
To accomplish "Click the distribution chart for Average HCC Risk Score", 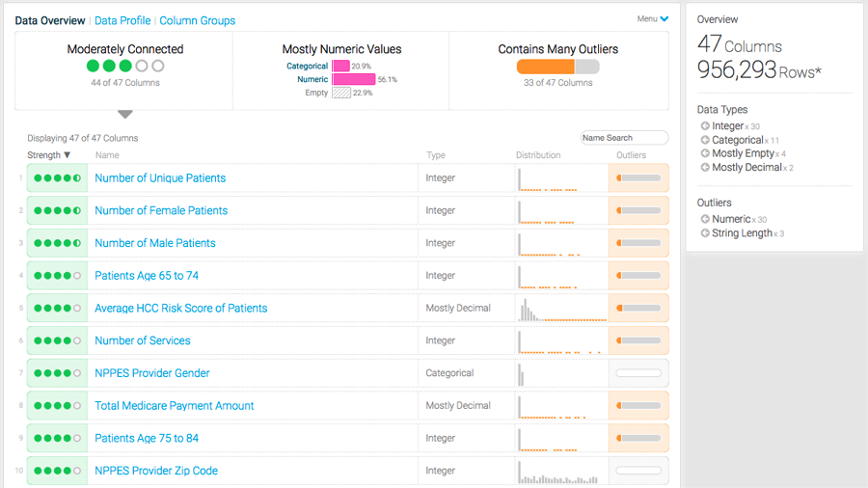I will click(561, 309).
